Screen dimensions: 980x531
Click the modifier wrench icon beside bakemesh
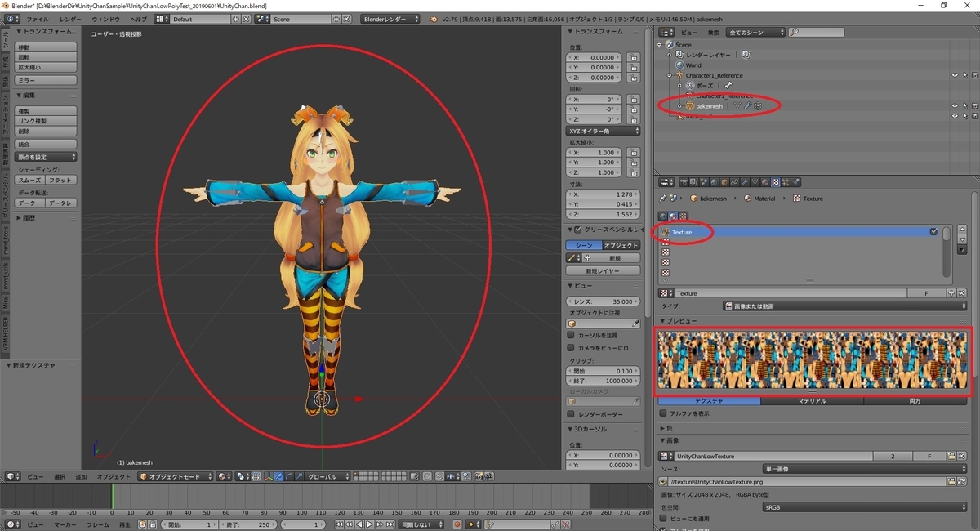(x=747, y=105)
